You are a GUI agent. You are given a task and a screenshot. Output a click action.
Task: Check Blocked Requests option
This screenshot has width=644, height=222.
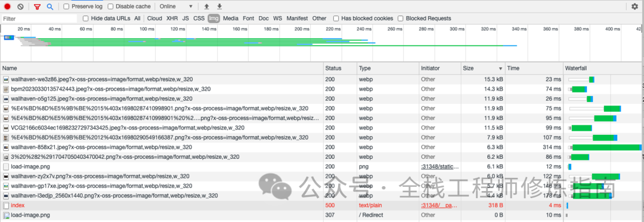(x=401, y=18)
